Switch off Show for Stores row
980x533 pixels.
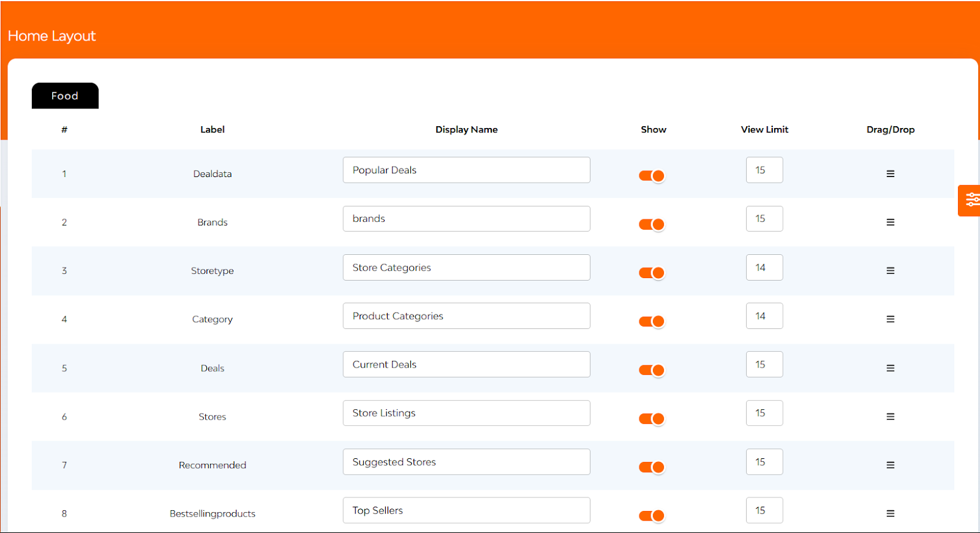point(652,418)
